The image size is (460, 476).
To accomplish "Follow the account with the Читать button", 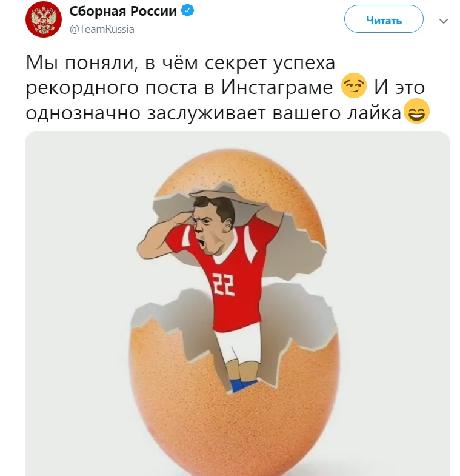I will [384, 19].
